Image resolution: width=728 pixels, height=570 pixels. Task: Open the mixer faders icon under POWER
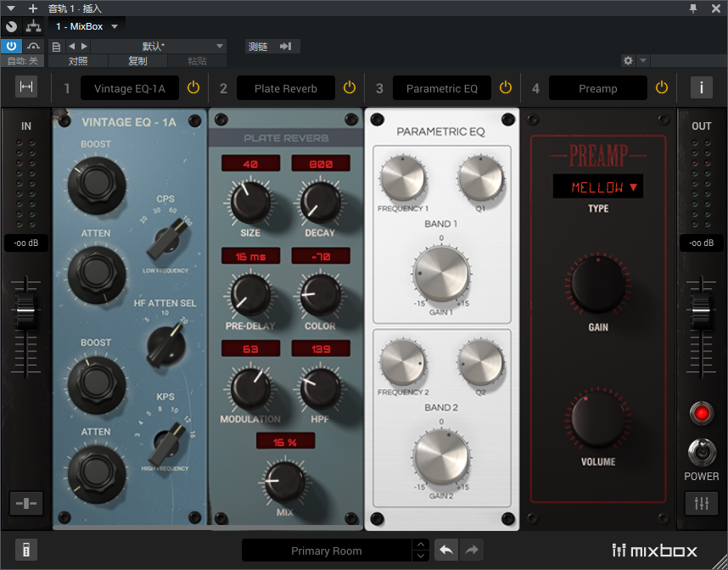click(701, 503)
